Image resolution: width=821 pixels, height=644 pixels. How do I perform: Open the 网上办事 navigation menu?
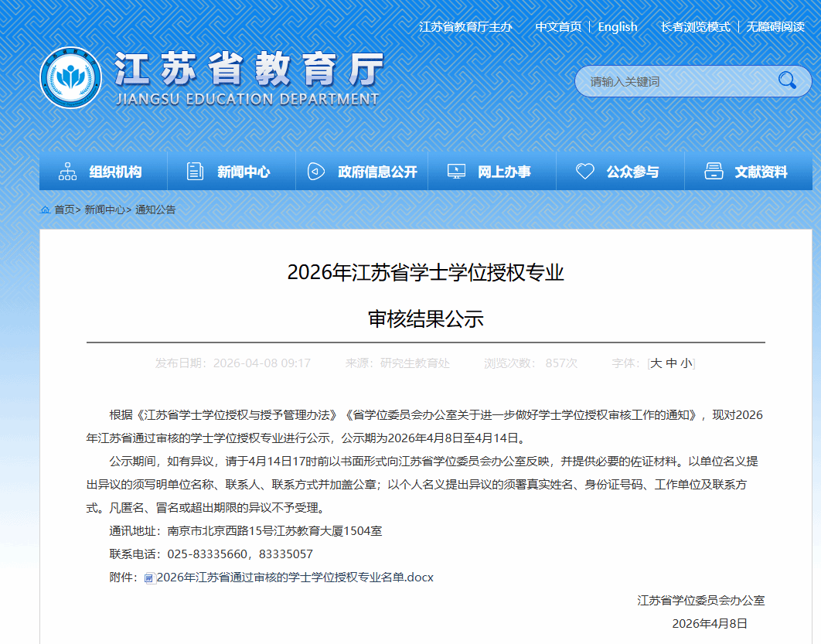point(504,172)
